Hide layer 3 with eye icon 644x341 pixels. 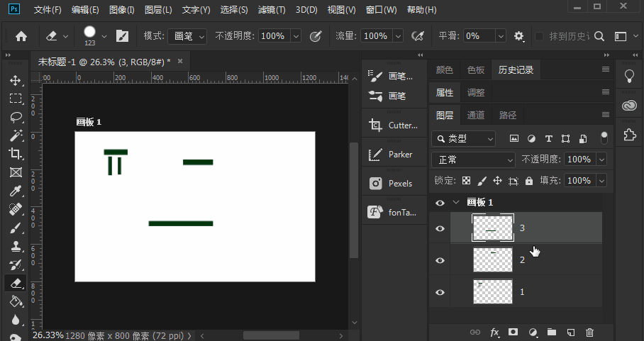pyautogui.click(x=440, y=228)
